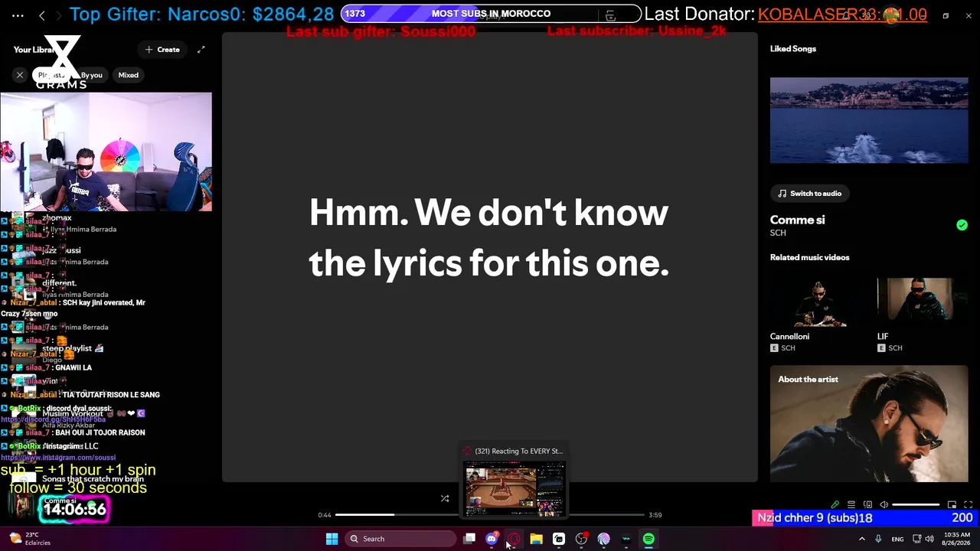This screenshot has height=551, width=980.
Task: Open the OBS icon with red badge
Action: 581,539
